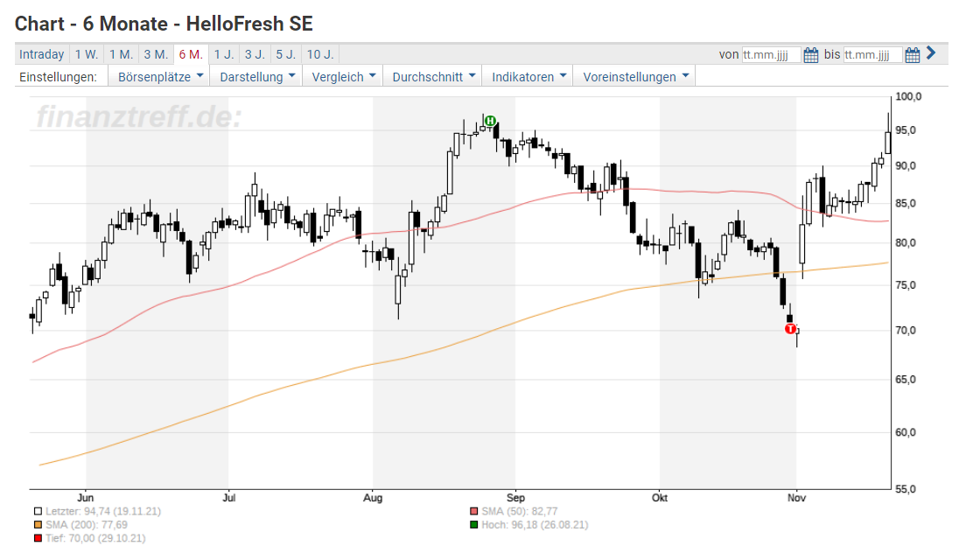Switch to the 1 W. time range
Viewport: 959px width, 560px height.
point(87,54)
